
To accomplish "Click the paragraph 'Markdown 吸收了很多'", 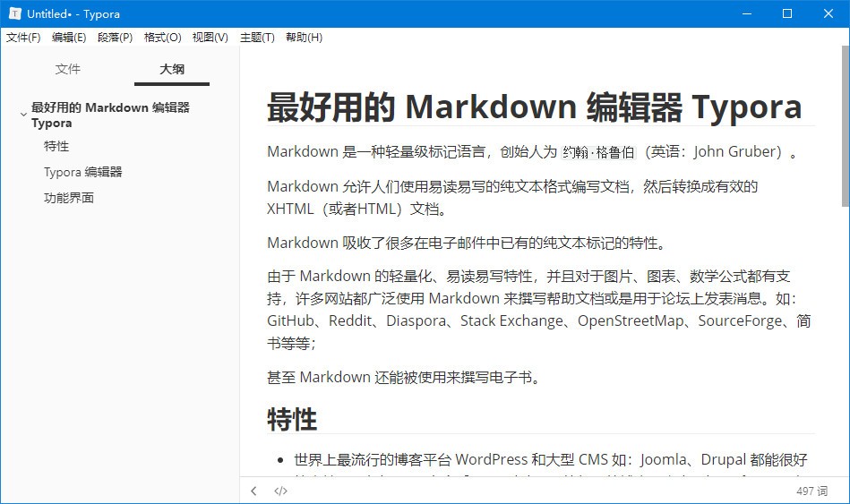I will (467, 243).
